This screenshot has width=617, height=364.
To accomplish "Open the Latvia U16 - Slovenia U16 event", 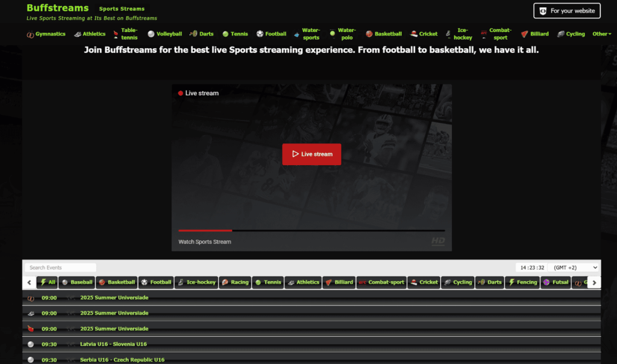I will (x=113, y=344).
